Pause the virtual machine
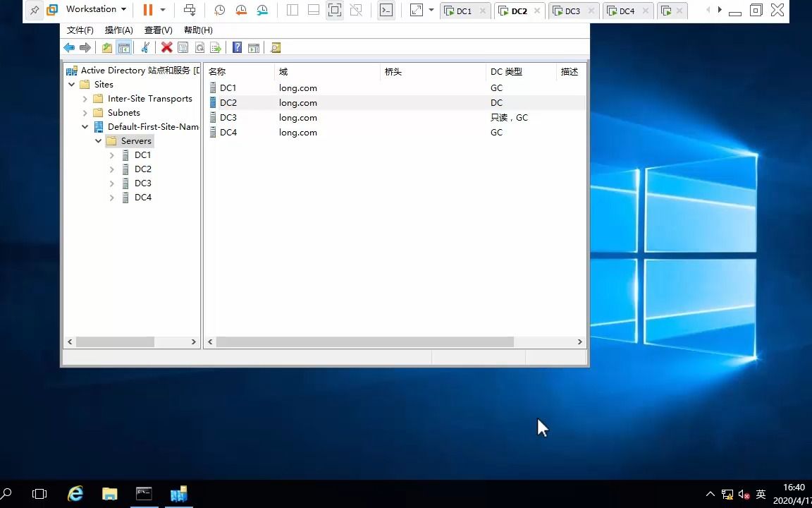Screen dimensions: 812x508 [147, 9]
